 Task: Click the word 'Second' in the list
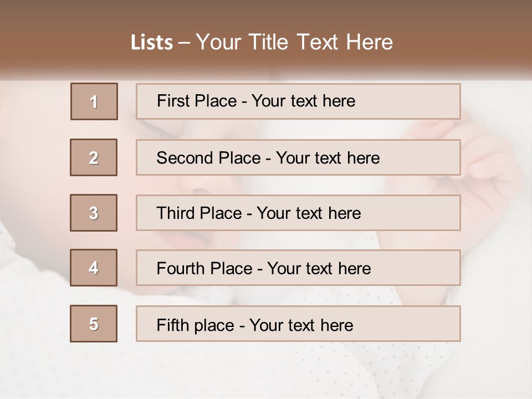pyautogui.click(x=185, y=158)
